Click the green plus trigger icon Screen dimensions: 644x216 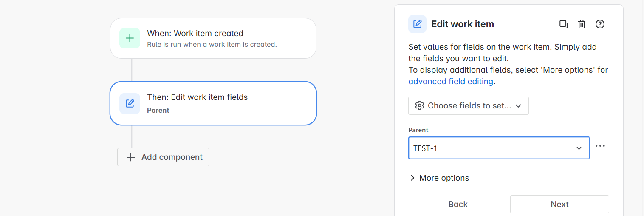pyautogui.click(x=130, y=38)
